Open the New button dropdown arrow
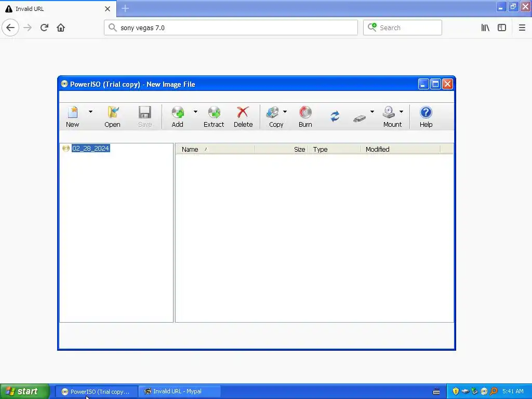The width and height of the screenshot is (532, 399). (x=90, y=112)
